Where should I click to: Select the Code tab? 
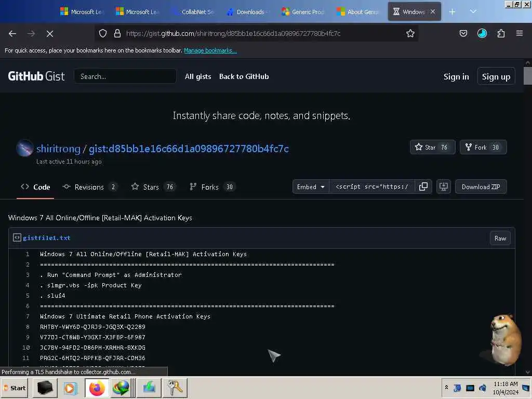coord(35,187)
